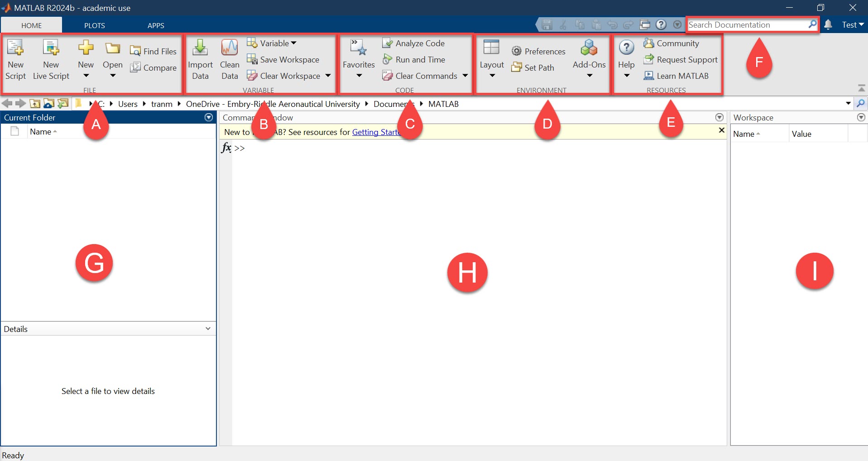Image resolution: width=868 pixels, height=461 pixels.
Task: Sort Current Folder by Name column
Action: 43,132
